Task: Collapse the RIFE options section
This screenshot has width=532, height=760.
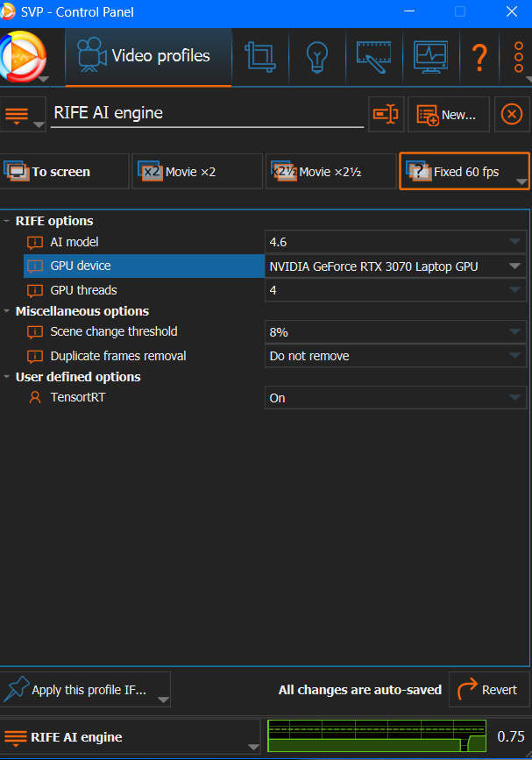Action: pyautogui.click(x=7, y=221)
